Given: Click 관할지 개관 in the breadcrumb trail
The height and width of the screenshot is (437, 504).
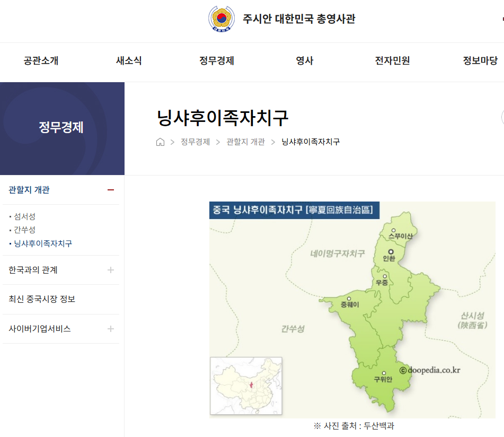Looking at the screenshot, I should click(x=245, y=142).
